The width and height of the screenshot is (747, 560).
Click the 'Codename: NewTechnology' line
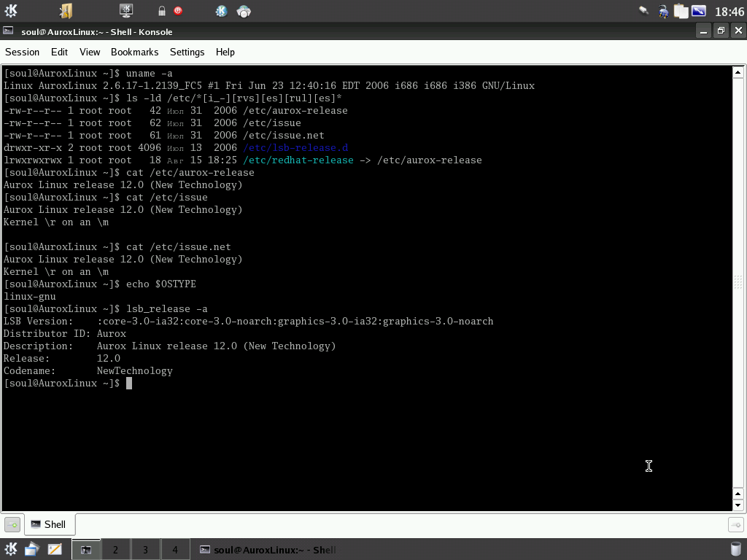coord(88,370)
